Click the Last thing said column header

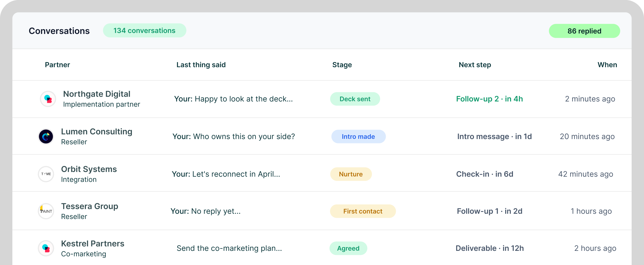[x=201, y=65]
